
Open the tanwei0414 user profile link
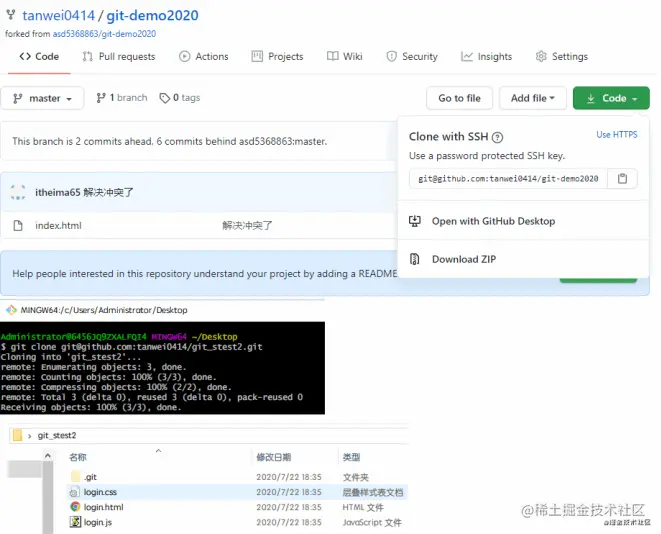tap(59, 16)
